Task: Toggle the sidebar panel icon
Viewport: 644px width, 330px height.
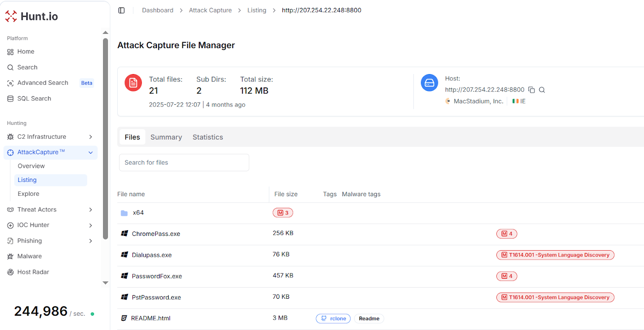Action: [121, 10]
